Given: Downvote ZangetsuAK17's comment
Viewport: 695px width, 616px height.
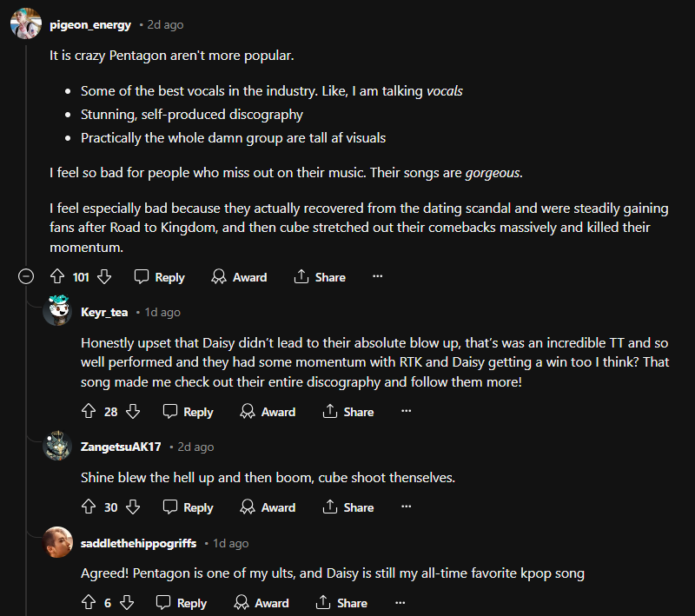Looking at the screenshot, I should [132, 507].
